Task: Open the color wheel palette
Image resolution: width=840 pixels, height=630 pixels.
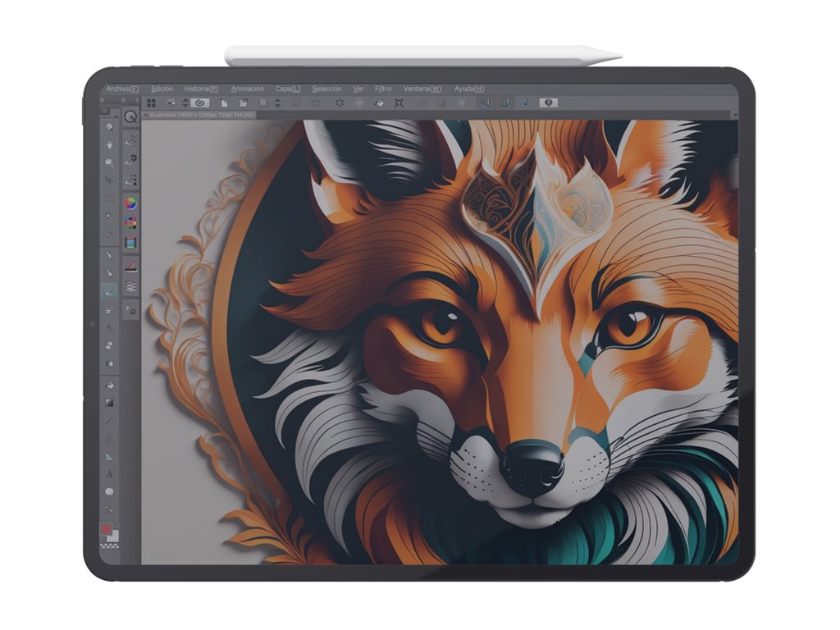Action: [130, 203]
